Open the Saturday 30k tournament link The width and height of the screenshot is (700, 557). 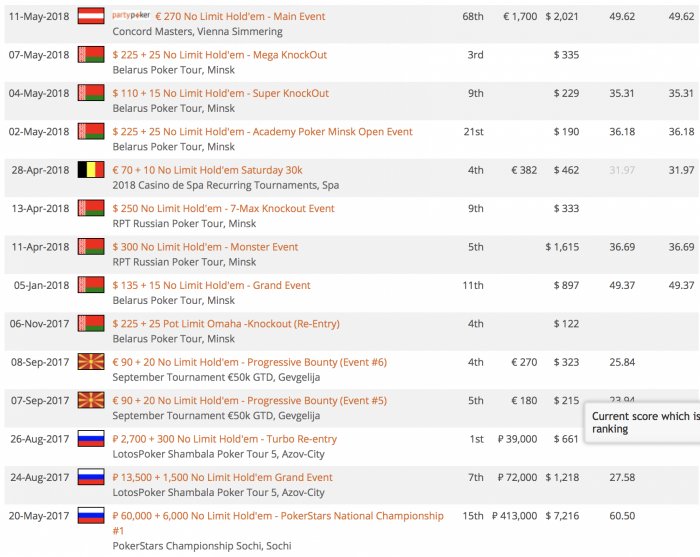coord(207,170)
